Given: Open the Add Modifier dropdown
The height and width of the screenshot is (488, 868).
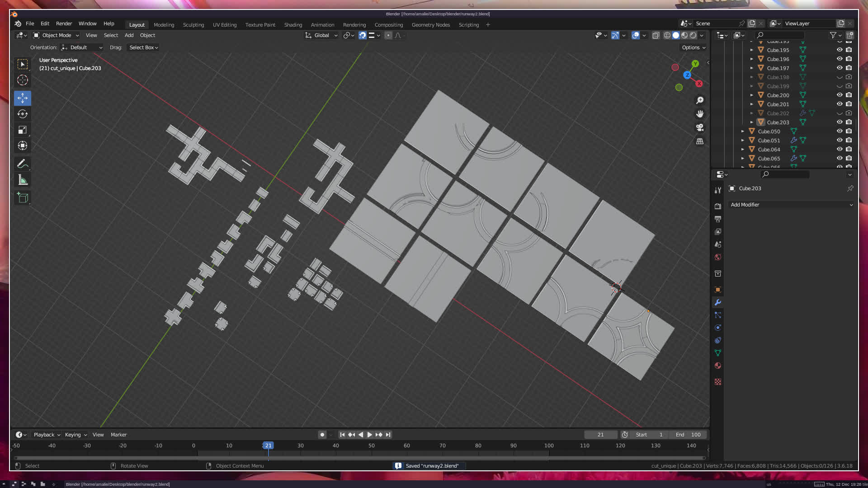Looking at the screenshot, I should tap(791, 205).
